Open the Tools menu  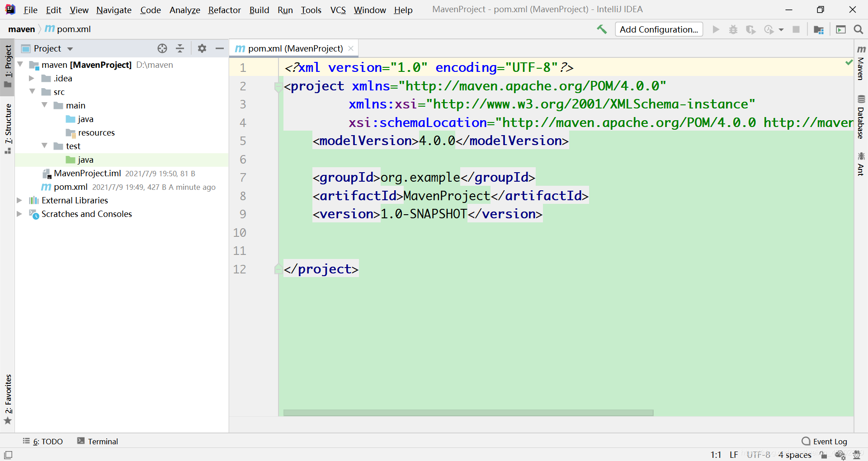click(x=311, y=9)
